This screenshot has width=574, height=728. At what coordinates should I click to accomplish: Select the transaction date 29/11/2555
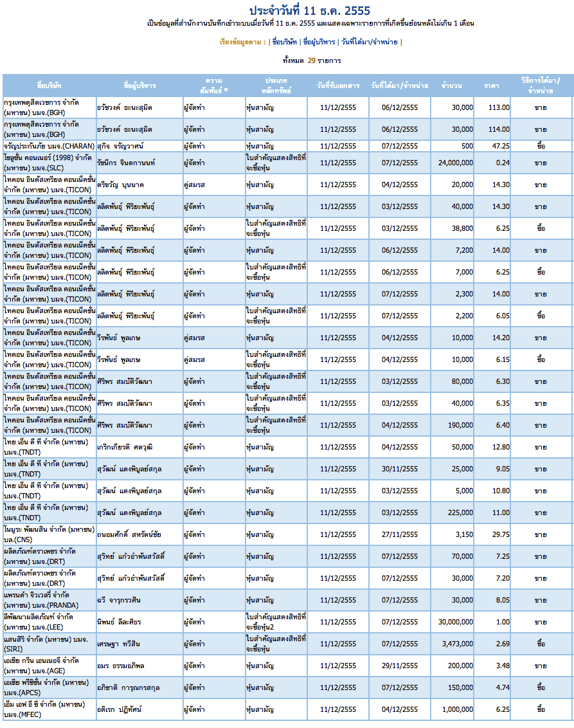[400, 666]
